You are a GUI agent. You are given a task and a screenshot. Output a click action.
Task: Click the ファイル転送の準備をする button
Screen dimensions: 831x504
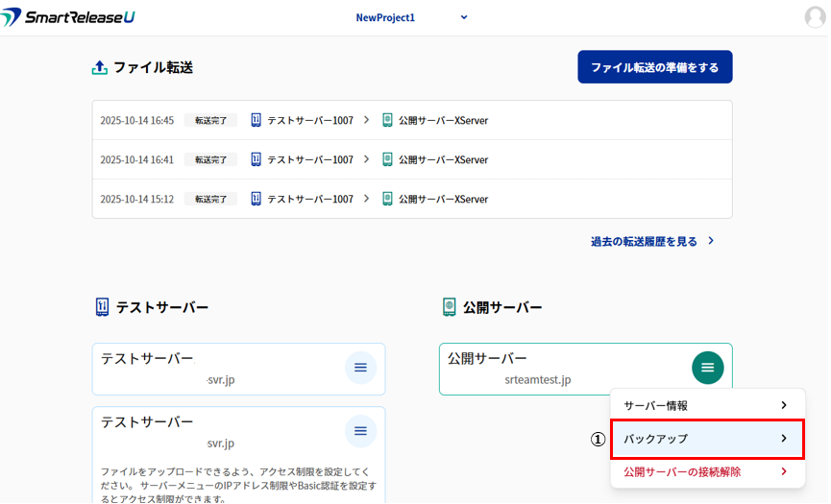pos(654,67)
